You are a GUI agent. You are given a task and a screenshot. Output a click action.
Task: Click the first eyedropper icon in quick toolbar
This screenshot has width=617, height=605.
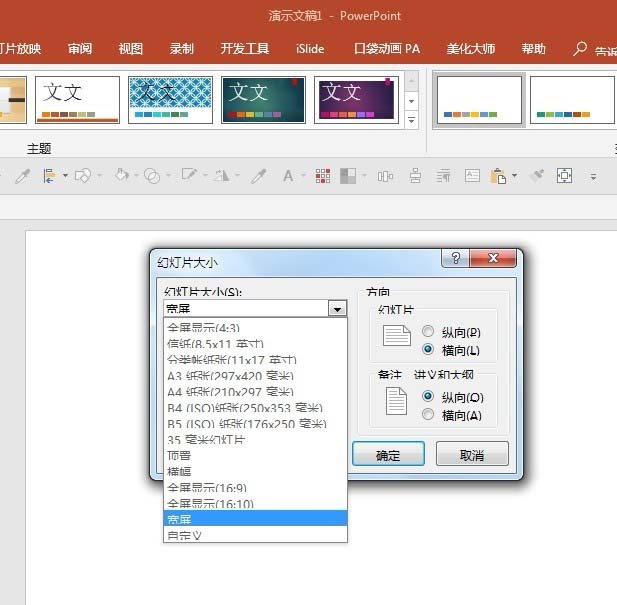(x=22, y=176)
